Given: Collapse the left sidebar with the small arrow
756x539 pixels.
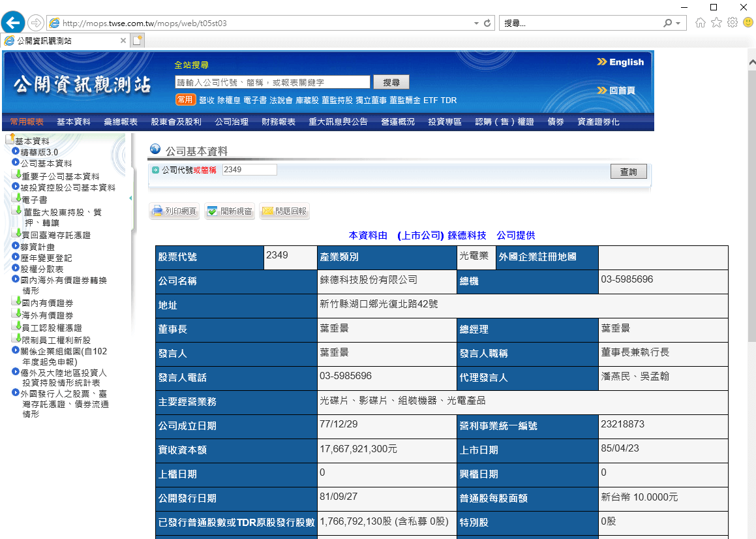Looking at the screenshot, I should [130, 198].
